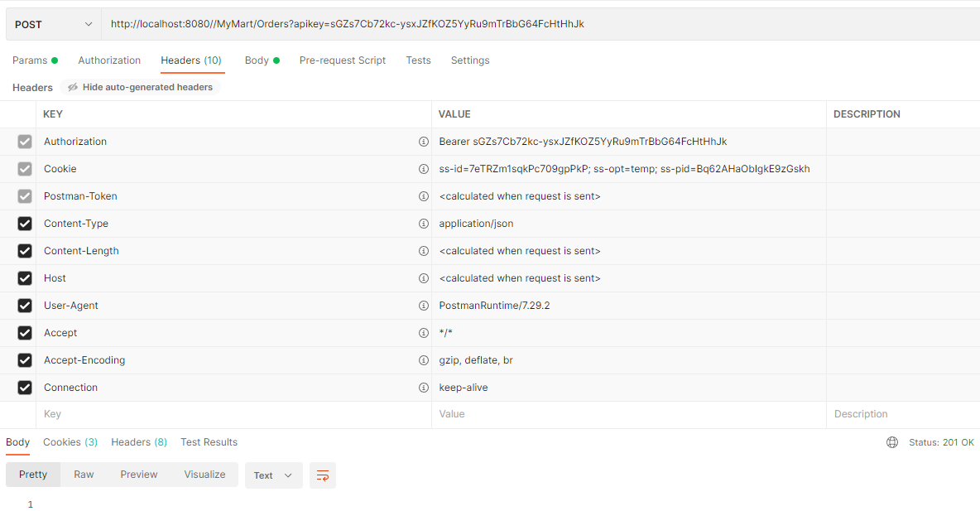
Task: Click info icon for User-Agent header
Action: coord(424,306)
